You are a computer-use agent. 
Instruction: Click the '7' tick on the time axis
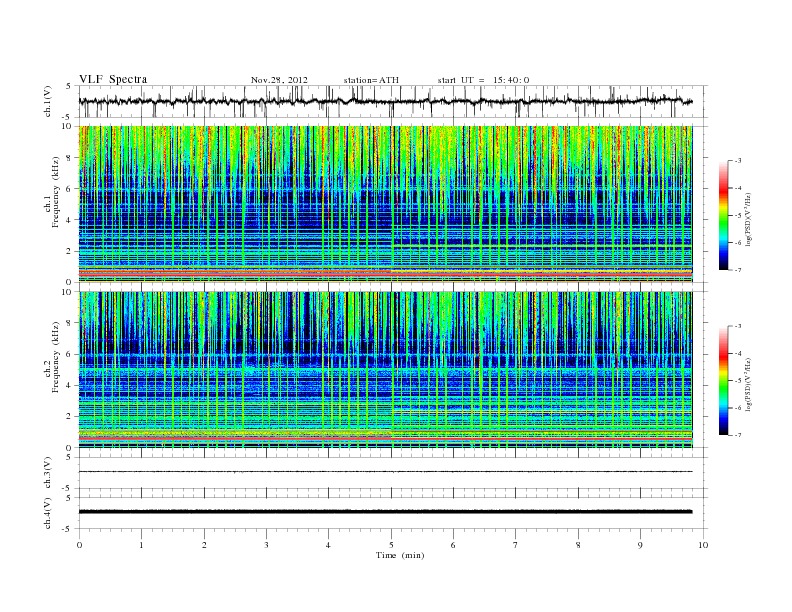coord(516,545)
